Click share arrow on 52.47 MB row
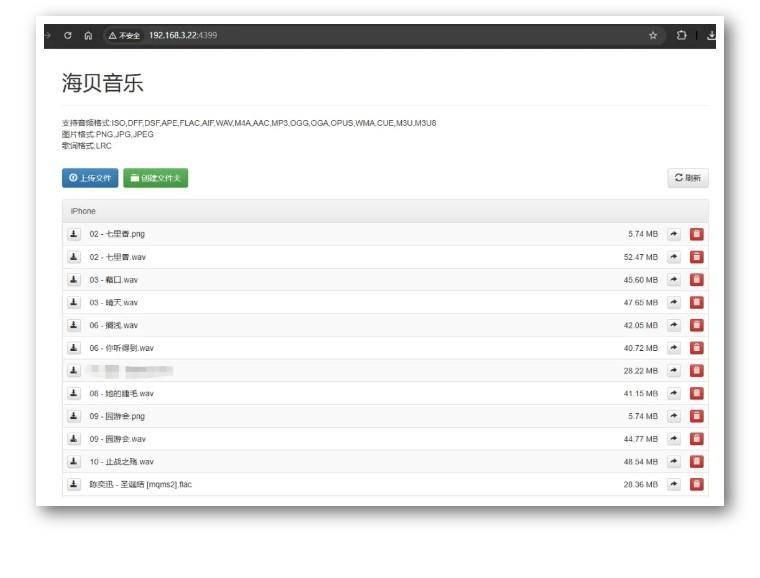 pyautogui.click(x=674, y=257)
